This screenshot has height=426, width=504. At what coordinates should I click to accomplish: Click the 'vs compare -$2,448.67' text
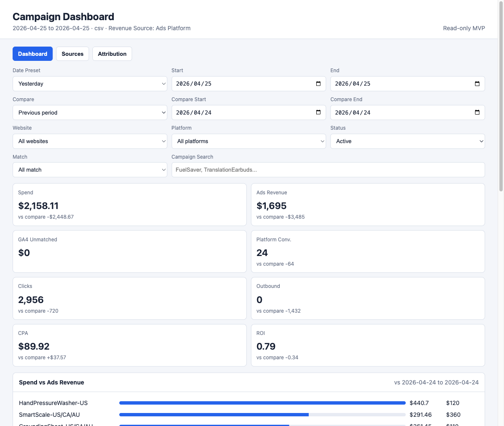click(x=46, y=217)
